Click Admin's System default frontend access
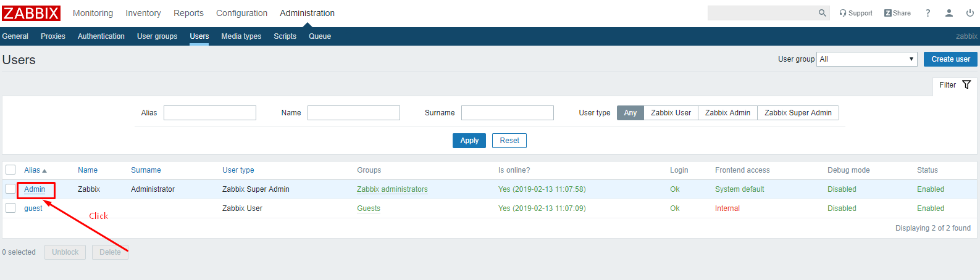980x280 pixels. pos(740,189)
